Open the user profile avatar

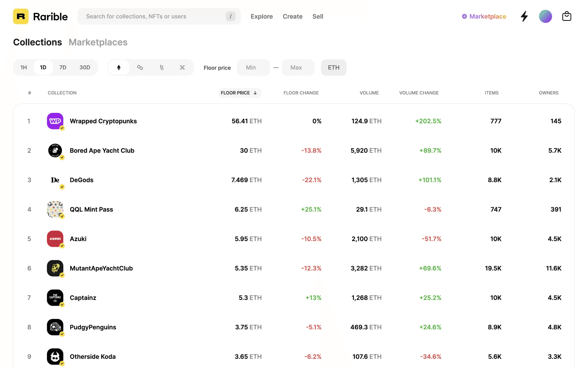[x=545, y=16]
